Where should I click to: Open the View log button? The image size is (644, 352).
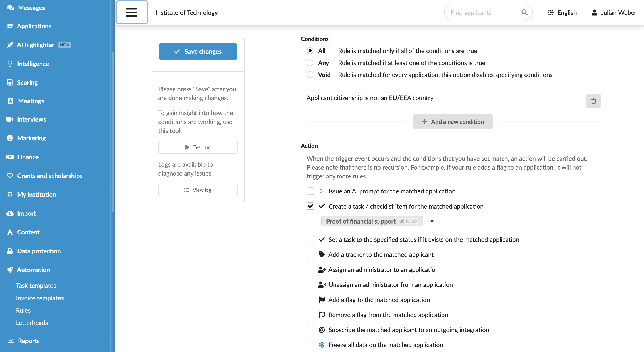point(198,190)
